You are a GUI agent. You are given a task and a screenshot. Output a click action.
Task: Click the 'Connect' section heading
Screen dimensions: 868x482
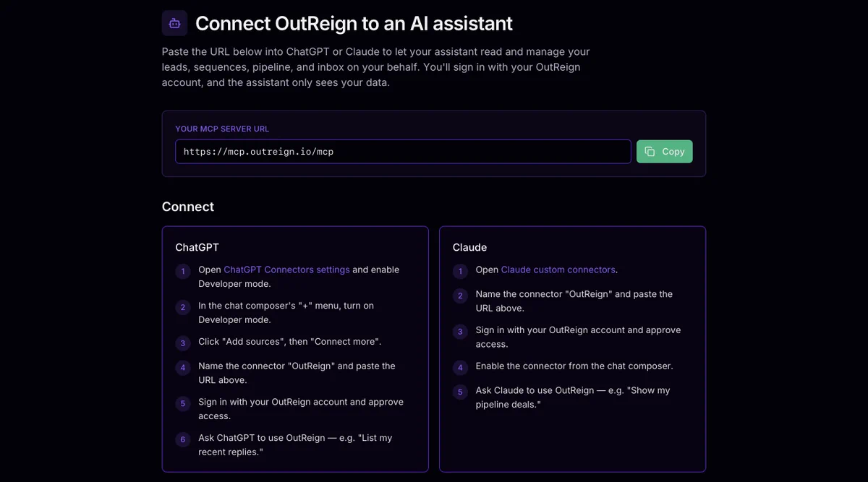188,207
